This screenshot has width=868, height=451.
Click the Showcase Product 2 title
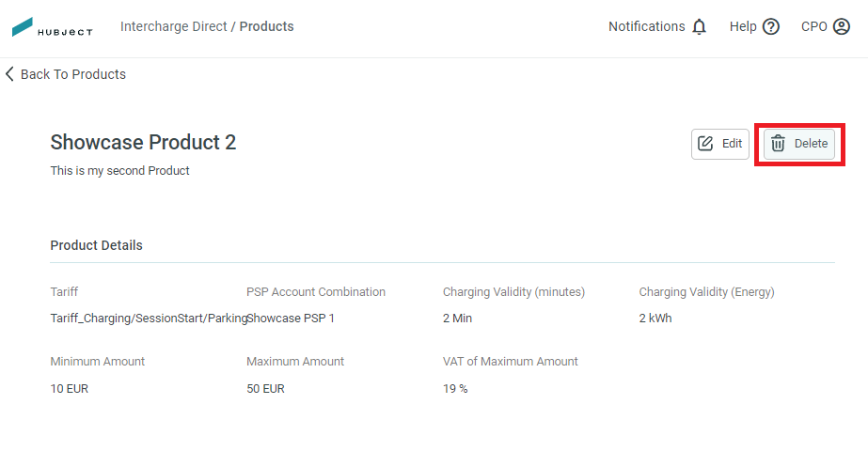(143, 142)
